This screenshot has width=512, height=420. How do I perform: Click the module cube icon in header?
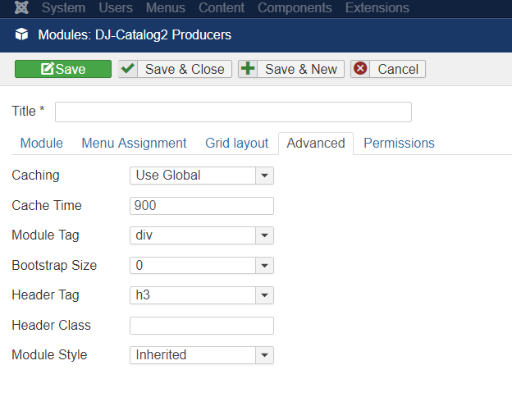tap(21, 34)
